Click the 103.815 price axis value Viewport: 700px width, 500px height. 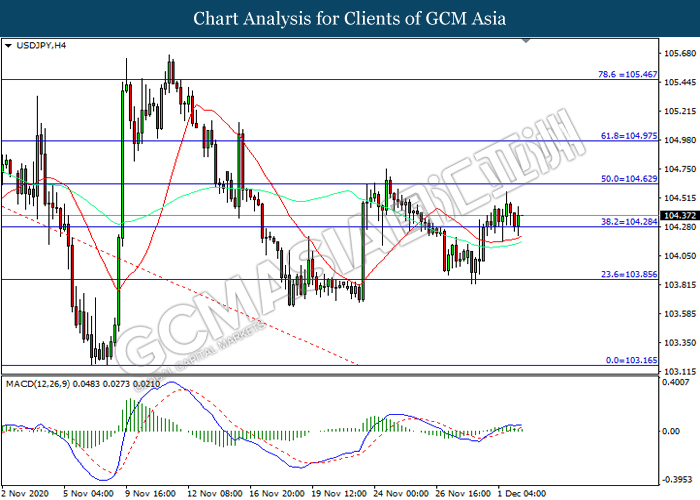(x=680, y=285)
